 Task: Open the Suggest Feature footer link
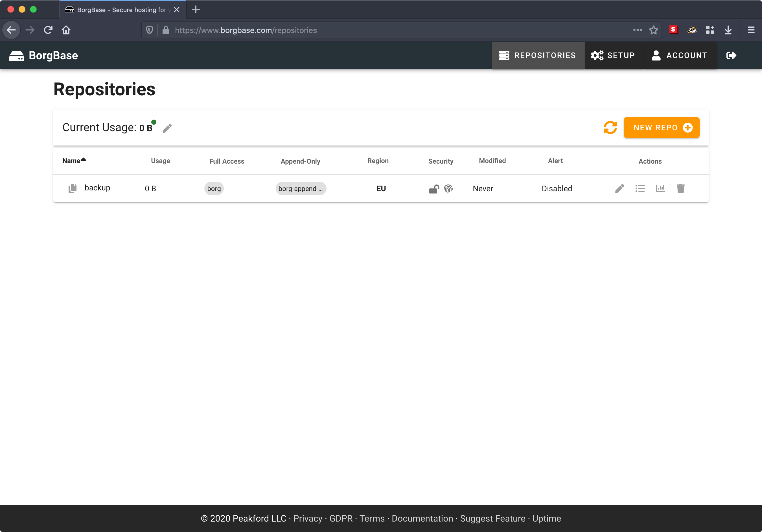pyautogui.click(x=492, y=518)
